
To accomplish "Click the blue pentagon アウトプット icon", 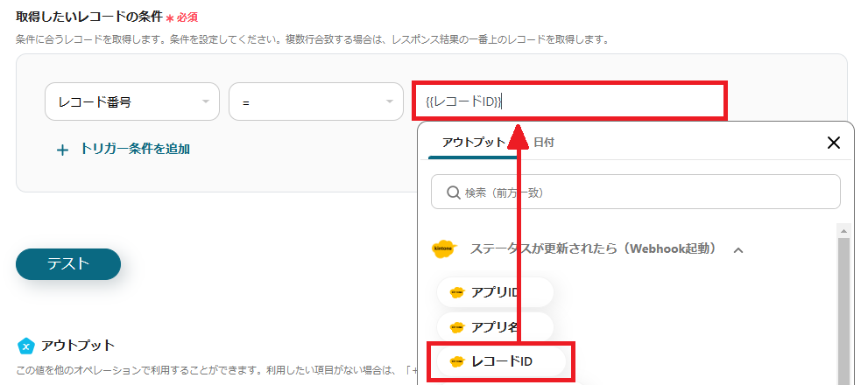I will (26, 346).
